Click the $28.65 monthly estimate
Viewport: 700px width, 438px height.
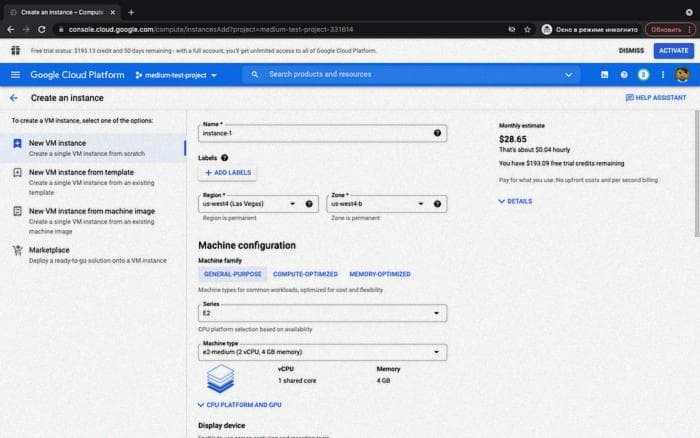coord(512,139)
